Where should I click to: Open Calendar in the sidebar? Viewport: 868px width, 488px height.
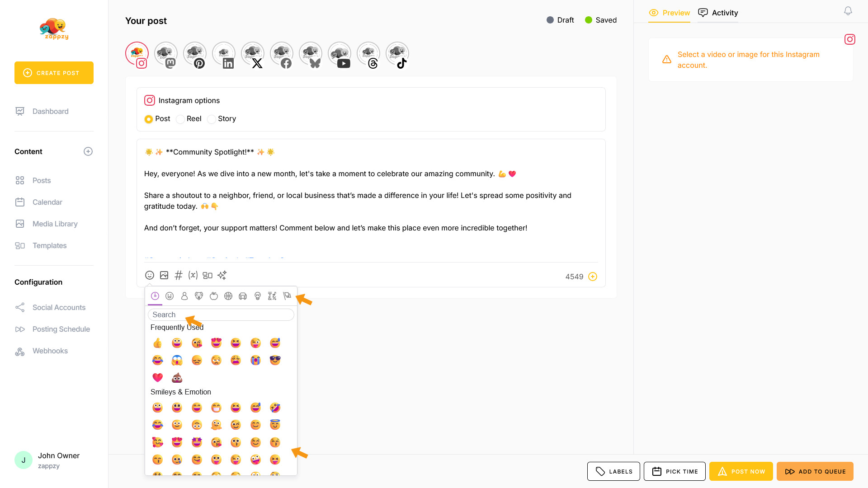tap(47, 202)
